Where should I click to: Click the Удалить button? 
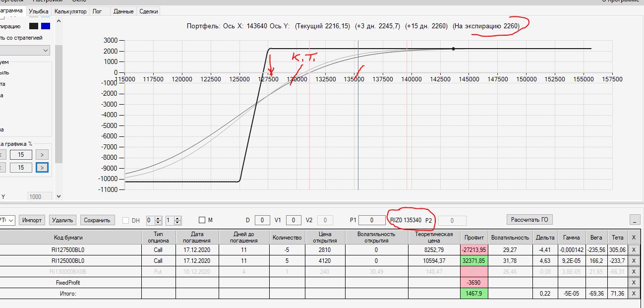point(62,220)
